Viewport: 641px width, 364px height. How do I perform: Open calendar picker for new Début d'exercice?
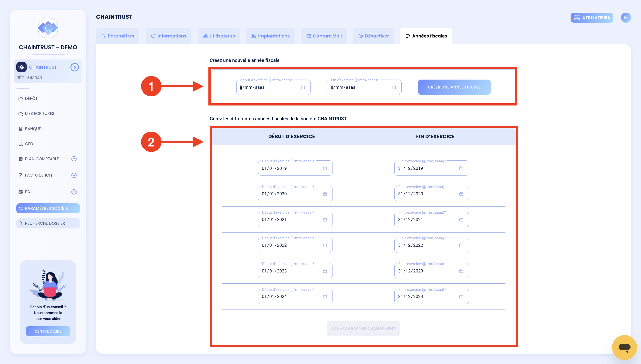coord(303,87)
